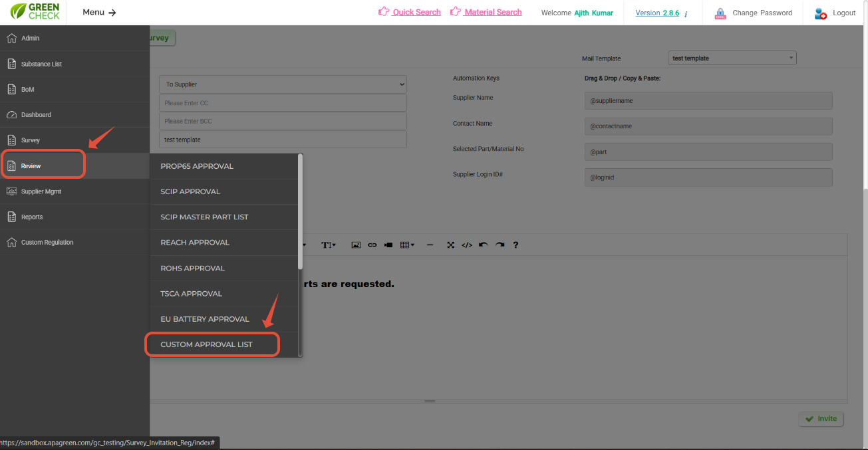Open the font size dropdown in the editor
This screenshot has height=450, width=868.
(x=329, y=245)
